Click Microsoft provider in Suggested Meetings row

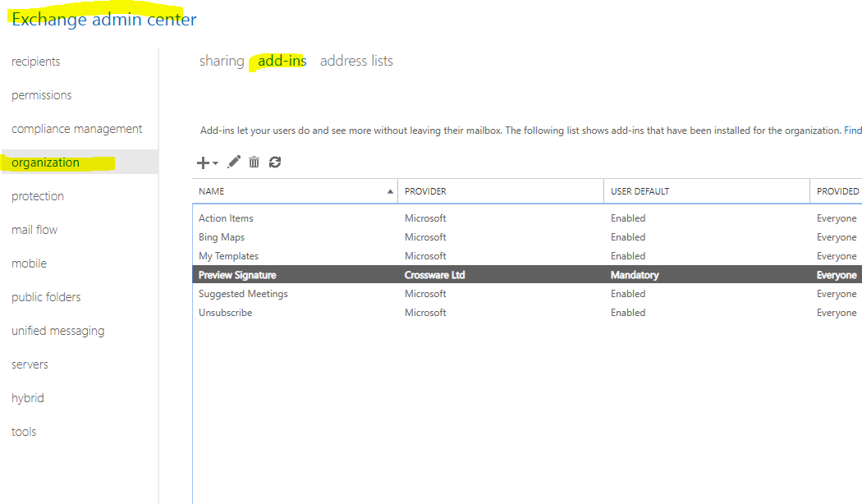[x=425, y=294]
